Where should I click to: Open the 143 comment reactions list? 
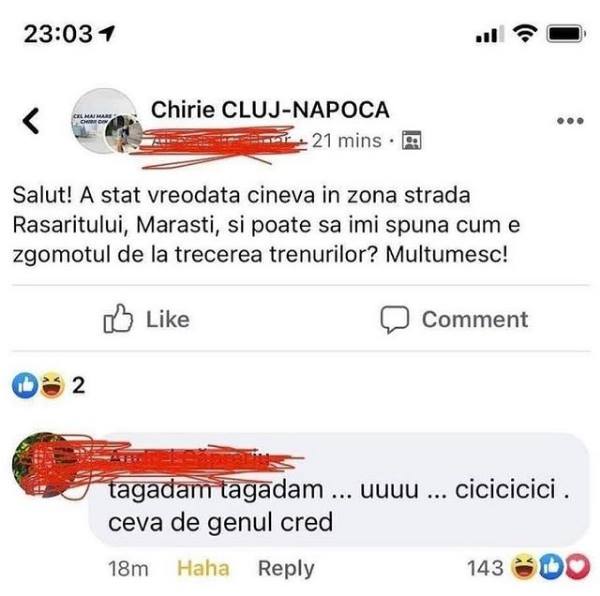pyautogui.click(x=485, y=568)
